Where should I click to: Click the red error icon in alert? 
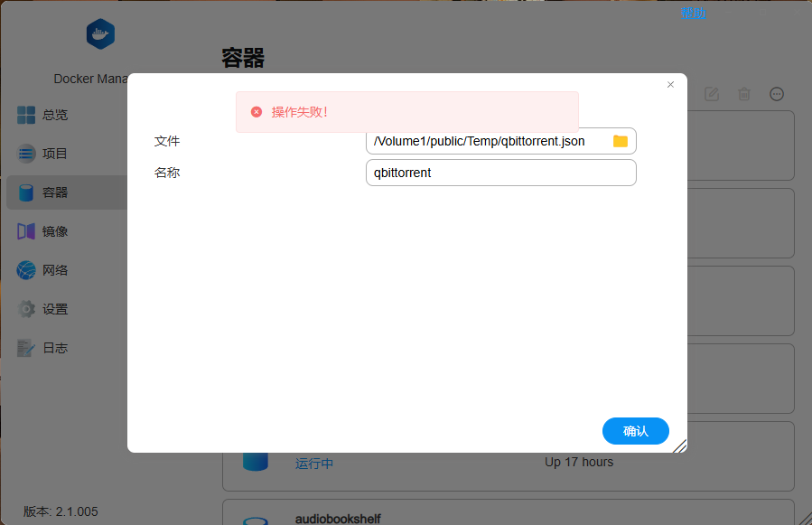coord(257,112)
